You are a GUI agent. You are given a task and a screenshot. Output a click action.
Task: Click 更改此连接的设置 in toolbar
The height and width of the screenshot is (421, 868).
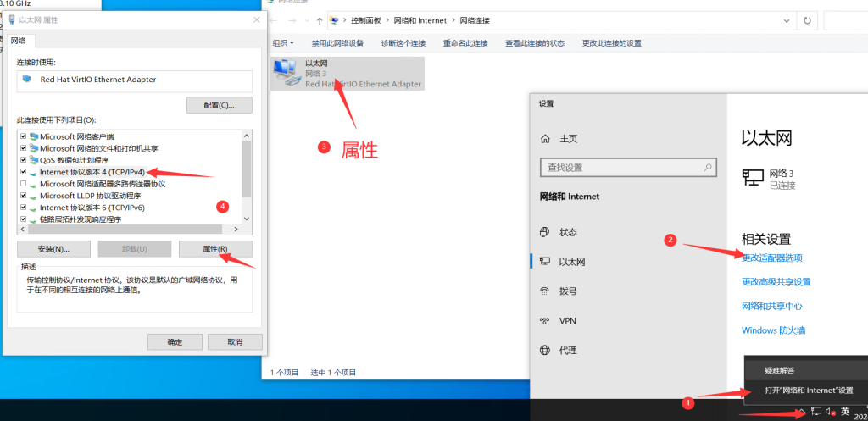click(x=612, y=43)
